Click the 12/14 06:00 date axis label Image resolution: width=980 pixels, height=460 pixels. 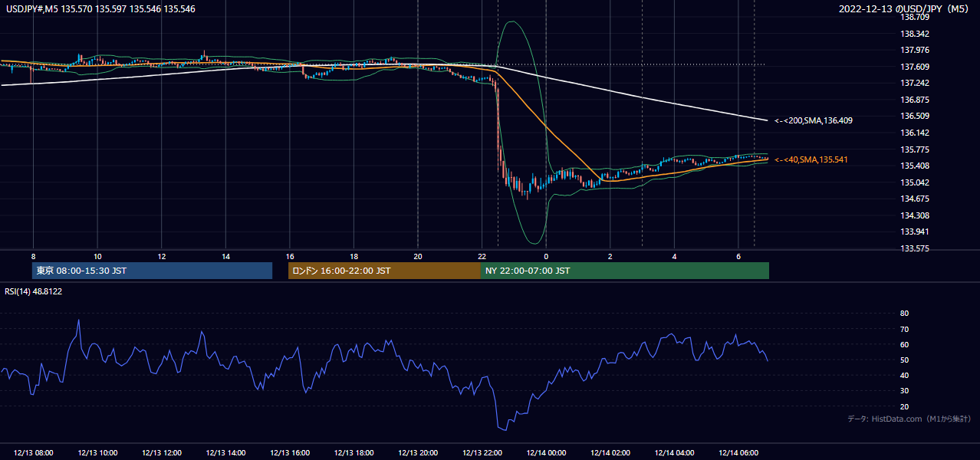(x=738, y=453)
